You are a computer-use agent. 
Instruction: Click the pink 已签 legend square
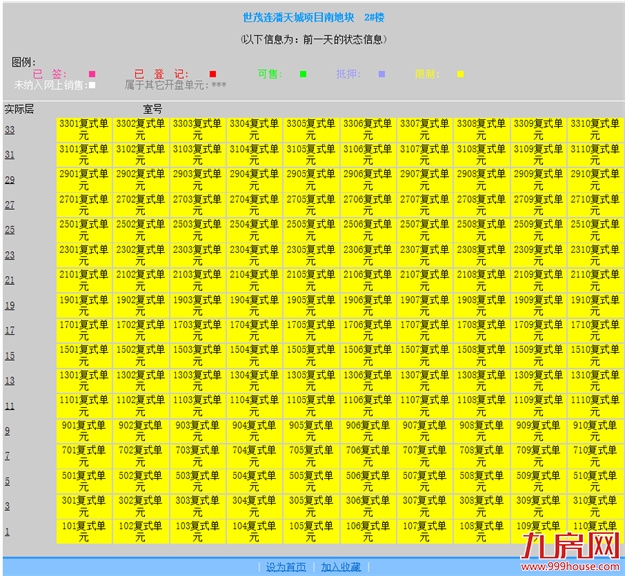pyautogui.click(x=92, y=74)
